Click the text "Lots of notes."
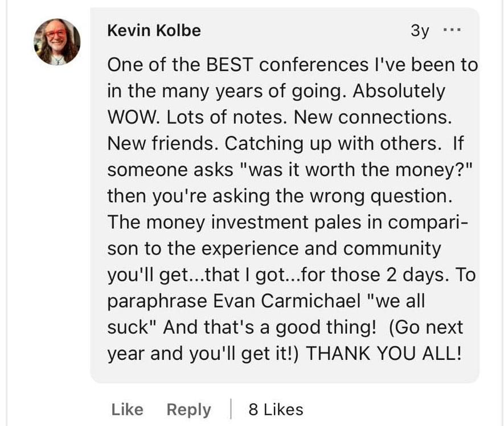Viewport: 504px width, 426px height. point(227,117)
